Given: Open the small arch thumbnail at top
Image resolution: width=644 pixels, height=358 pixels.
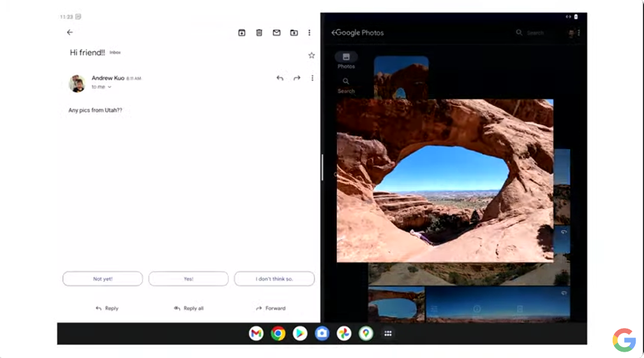Looking at the screenshot, I should pyautogui.click(x=401, y=78).
